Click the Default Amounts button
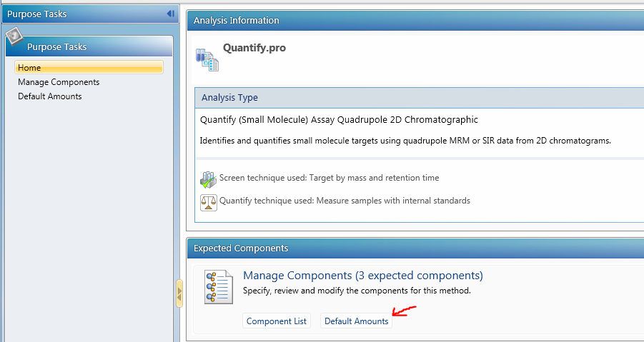Screen dimensions: 644x342 357,321
